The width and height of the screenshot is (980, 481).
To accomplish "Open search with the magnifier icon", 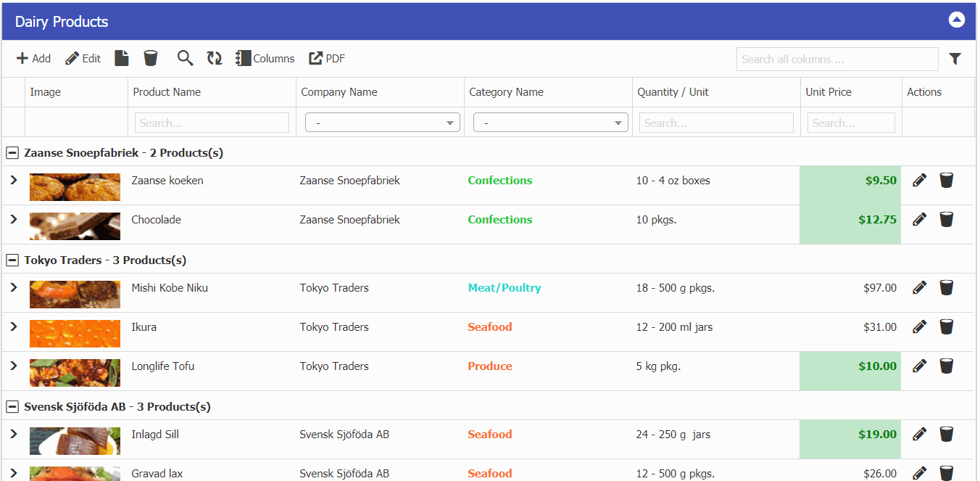I will [186, 59].
